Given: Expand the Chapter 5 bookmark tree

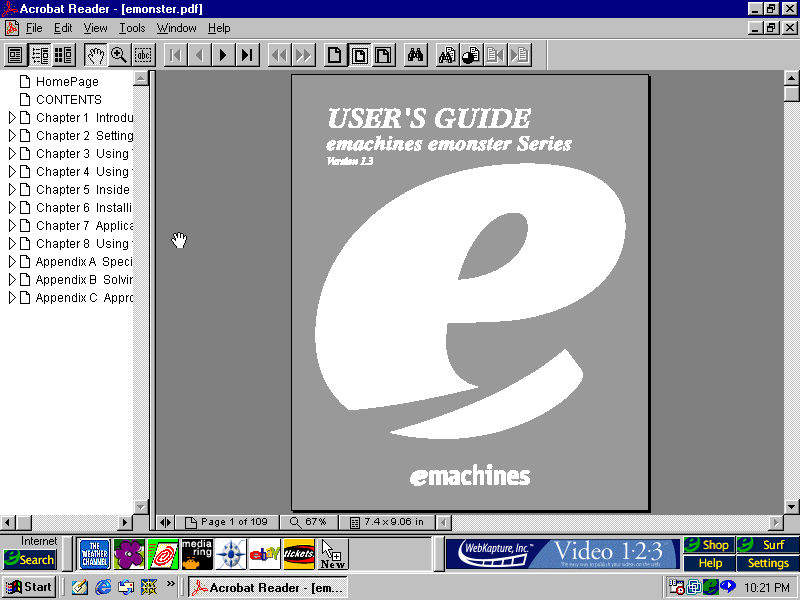Looking at the screenshot, I should point(12,190).
